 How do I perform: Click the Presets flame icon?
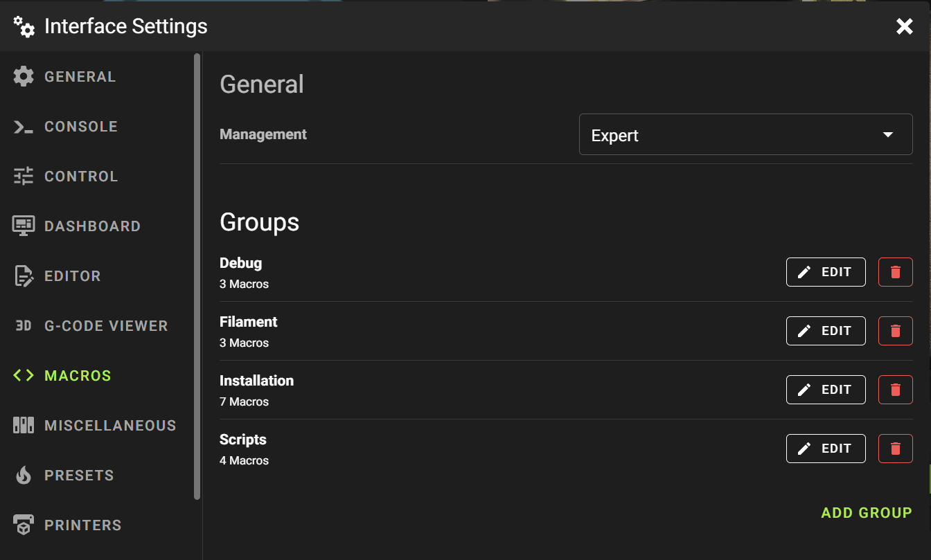pyautogui.click(x=24, y=476)
